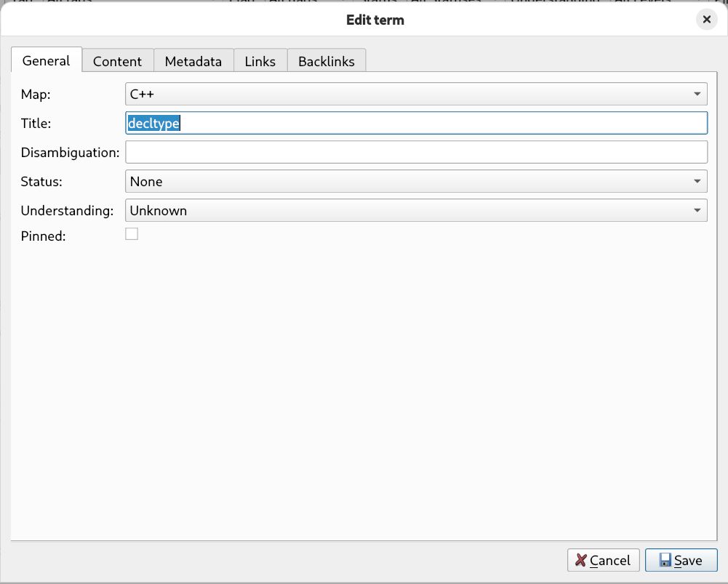Viewport: 728px width, 584px height.
Task: Click the Title field containing decltype
Action: (416, 123)
